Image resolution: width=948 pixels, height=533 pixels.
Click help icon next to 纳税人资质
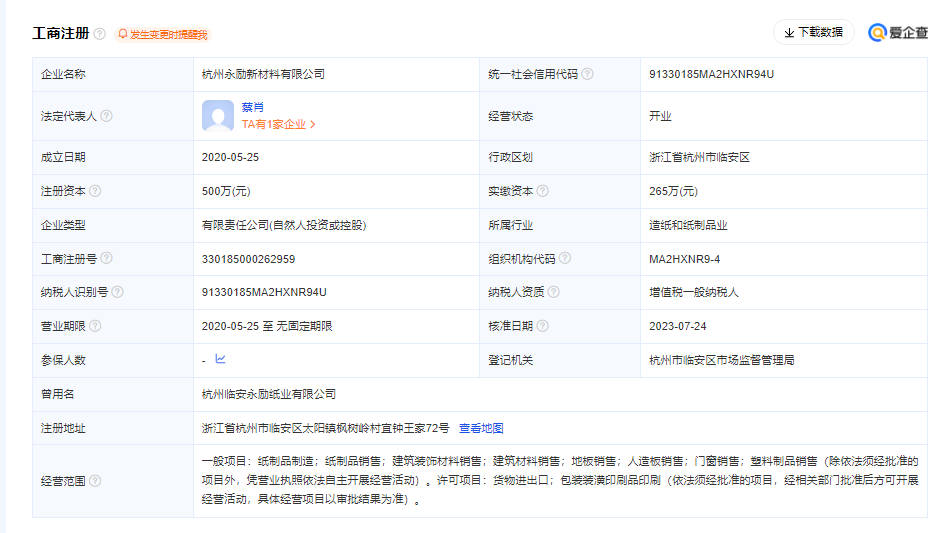tap(553, 292)
